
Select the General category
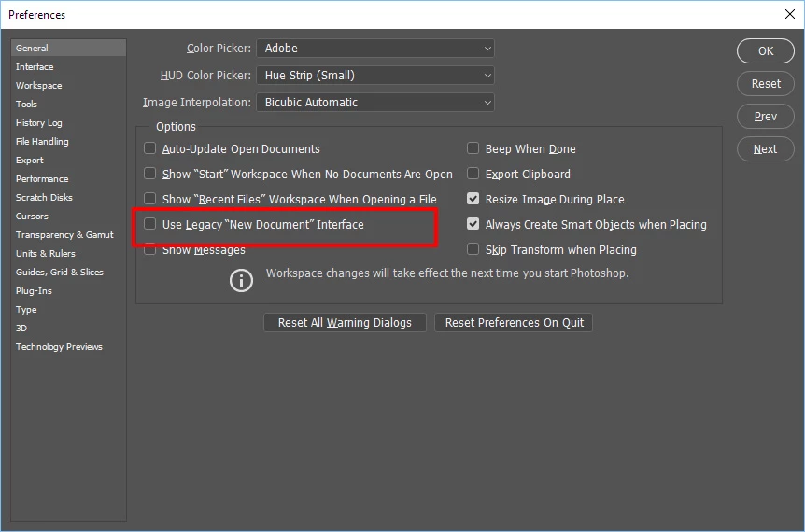click(x=68, y=48)
